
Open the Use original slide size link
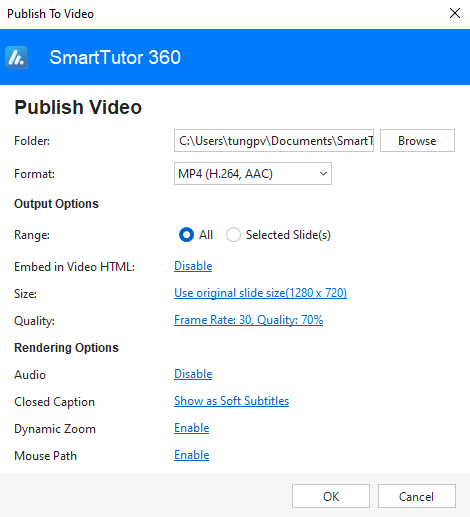point(260,293)
